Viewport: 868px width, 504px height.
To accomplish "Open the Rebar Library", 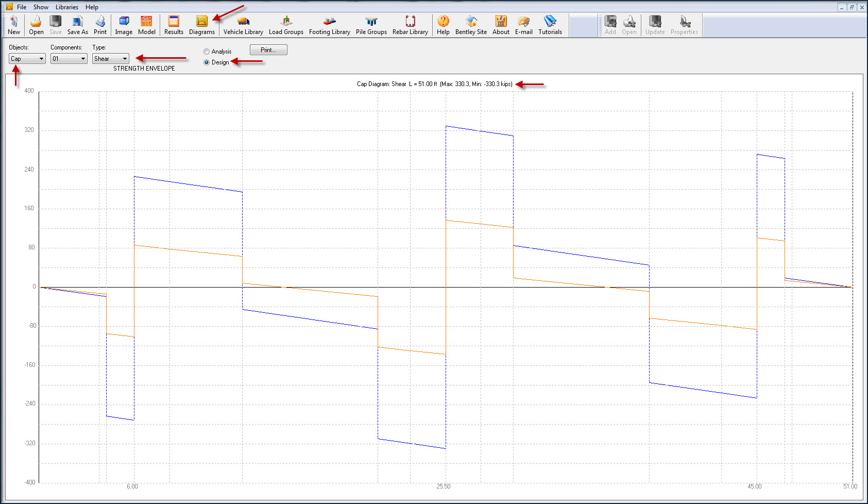I will 410,25.
